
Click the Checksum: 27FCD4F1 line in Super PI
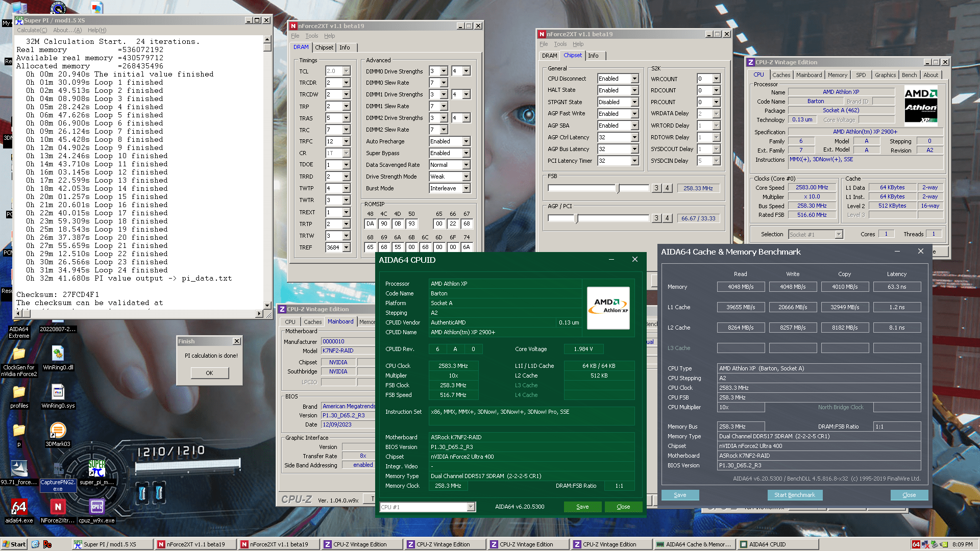pyautogui.click(x=58, y=295)
